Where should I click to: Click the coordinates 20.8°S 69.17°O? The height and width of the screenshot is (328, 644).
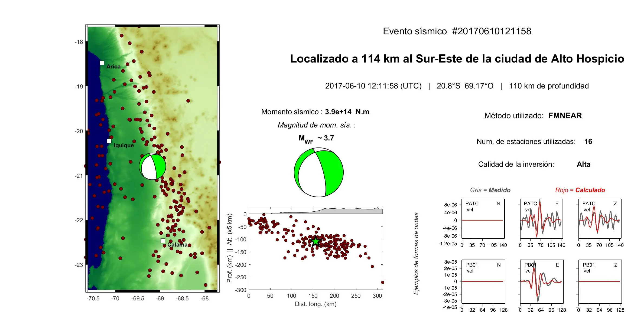click(x=465, y=86)
